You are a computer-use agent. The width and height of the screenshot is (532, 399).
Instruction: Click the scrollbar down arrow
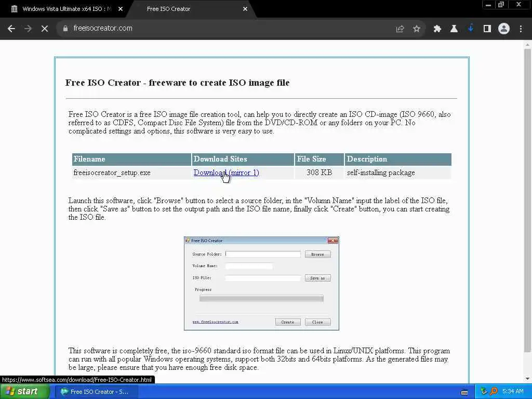click(x=527, y=379)
